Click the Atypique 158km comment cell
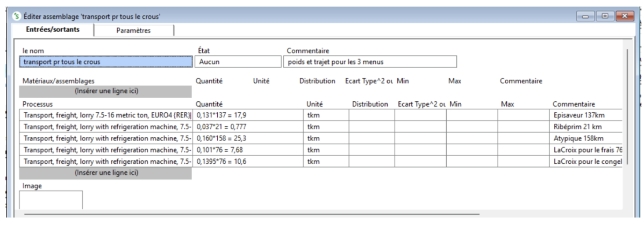Screen dimensions: 644x226 [587, 138]
